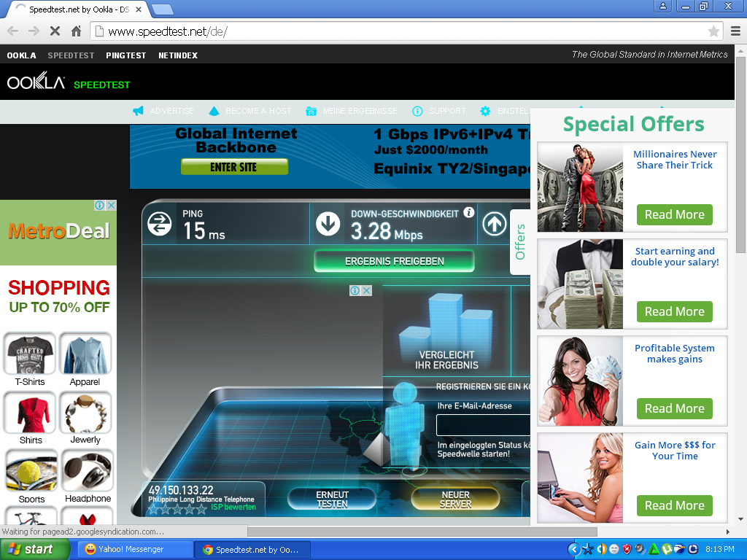The width and height of the screenshot is (747, 560).
Task: Click the Ergebnis Freigeben button
Action: coord(394,261)
